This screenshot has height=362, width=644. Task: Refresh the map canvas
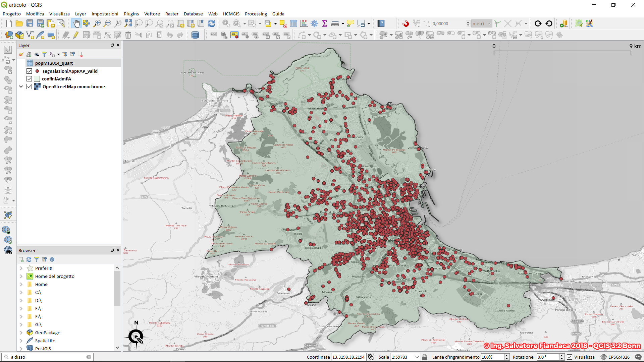(211, 23)
